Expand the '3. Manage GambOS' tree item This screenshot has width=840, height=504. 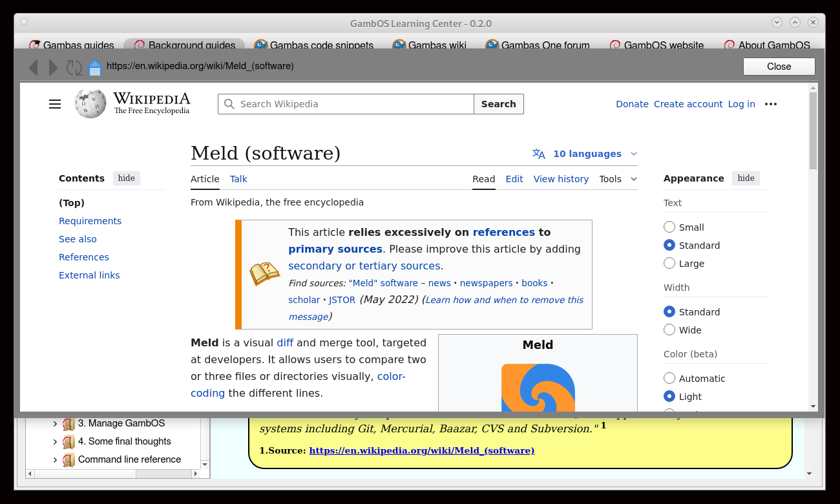click(56, 424)
